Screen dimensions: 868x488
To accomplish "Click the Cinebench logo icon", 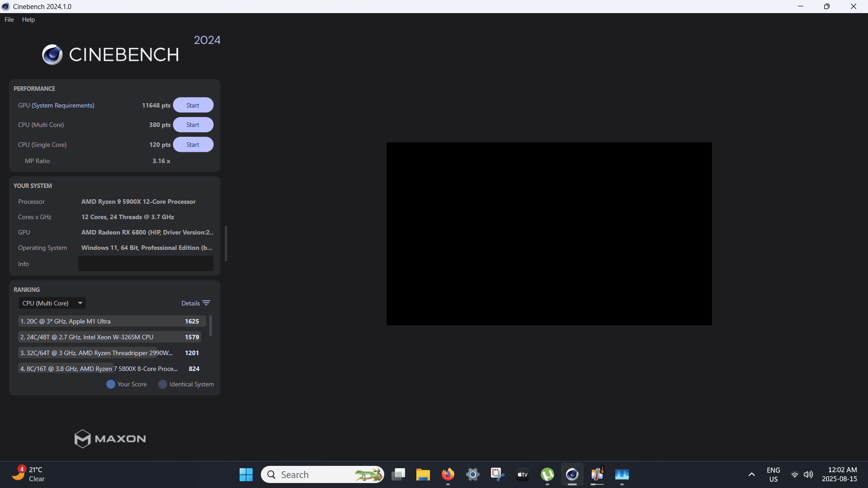I will pos(52,55).
